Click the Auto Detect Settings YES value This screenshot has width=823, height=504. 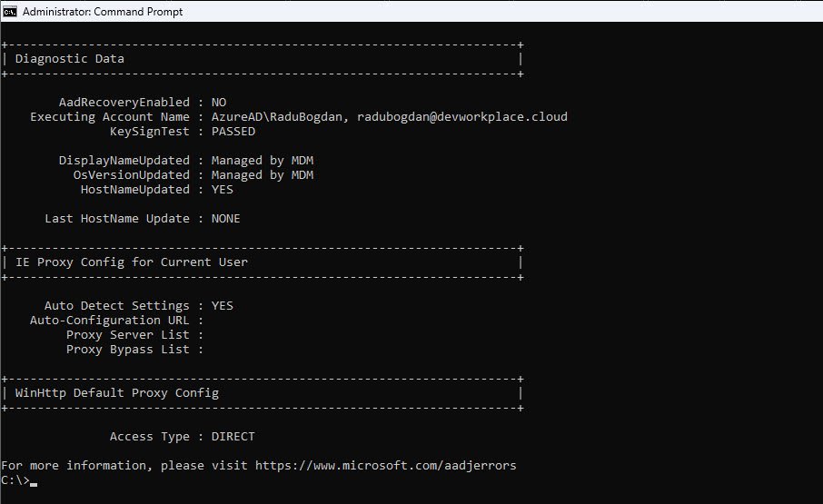click(x=223, y=306)
